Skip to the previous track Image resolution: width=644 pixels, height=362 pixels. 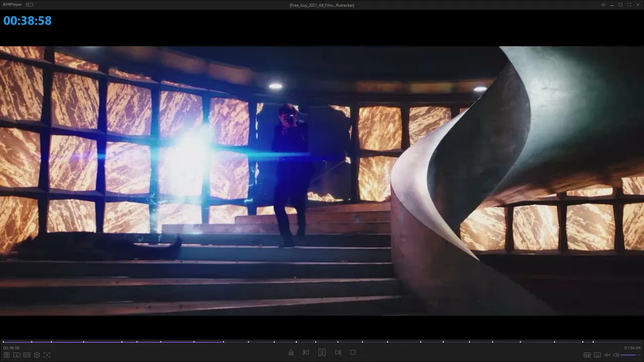[x=306, y=352]
